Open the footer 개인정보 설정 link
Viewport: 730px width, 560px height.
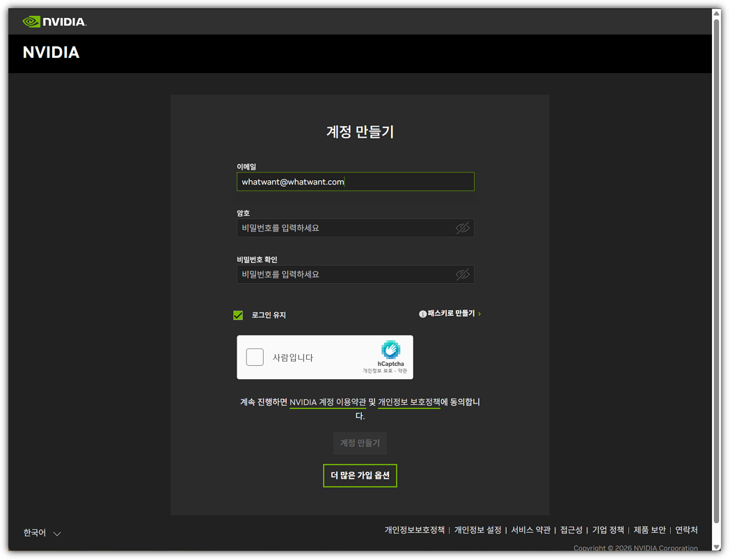477,530
